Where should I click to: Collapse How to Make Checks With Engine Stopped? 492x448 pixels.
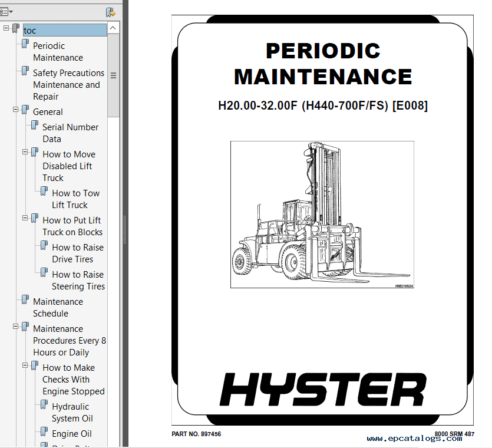click(25, 365)
